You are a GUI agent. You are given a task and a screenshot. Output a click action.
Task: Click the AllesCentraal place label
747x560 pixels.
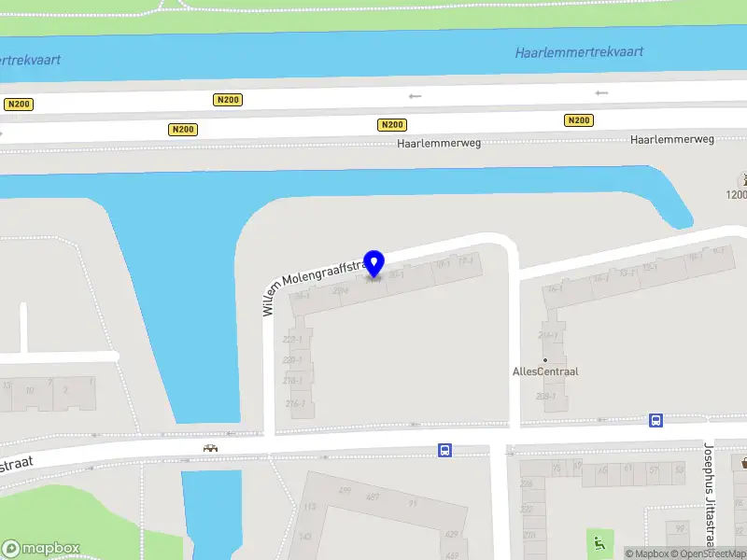pos(545,371)
